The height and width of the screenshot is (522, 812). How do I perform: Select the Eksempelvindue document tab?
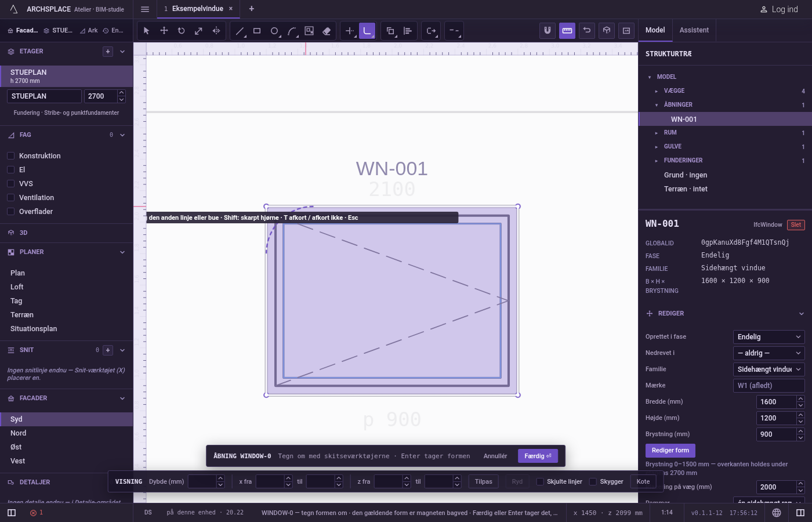[197, 9]
